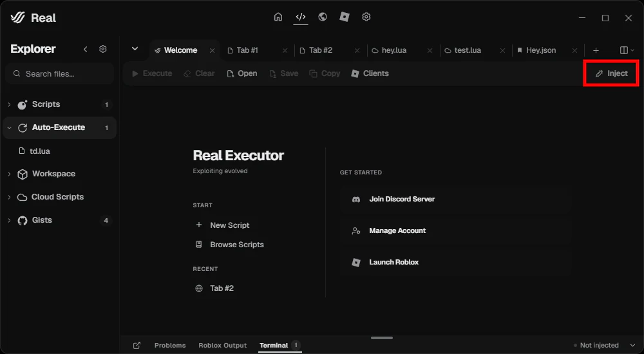
Task: Open Browse Scripts
Action: click(230, 245)
